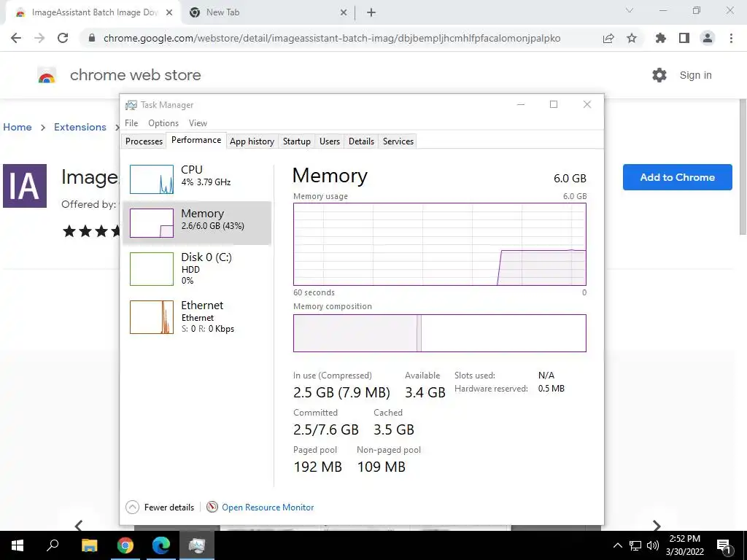Image resolution: width=747 pixels, height=560 pixels.
Task: Click Add to Chrome button
Action: point(677,177)
